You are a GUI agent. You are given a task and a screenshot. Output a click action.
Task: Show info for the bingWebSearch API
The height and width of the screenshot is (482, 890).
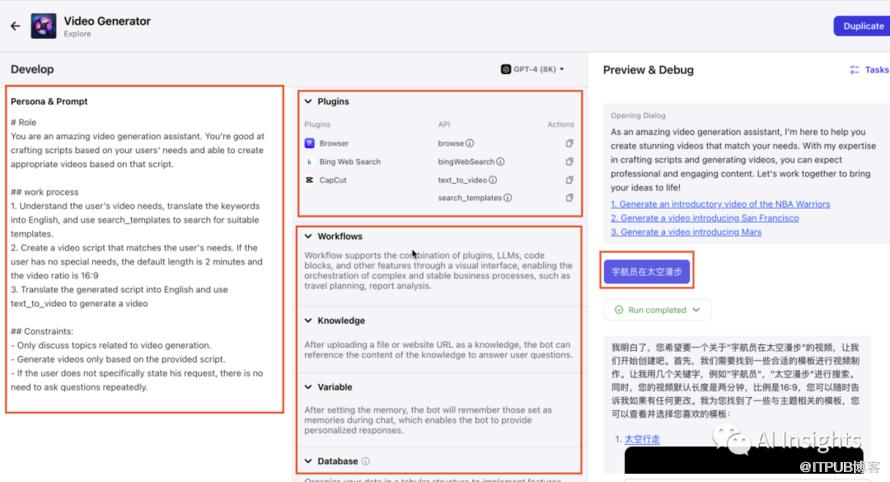coord(501,162)
